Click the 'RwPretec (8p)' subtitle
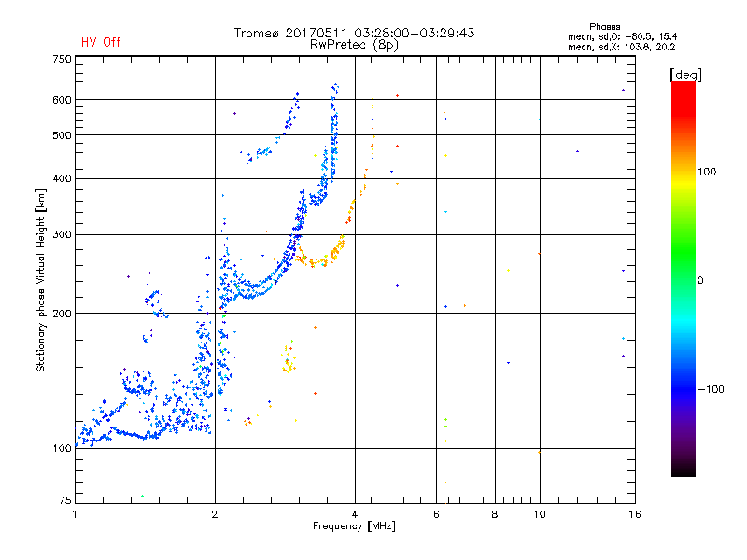Image resolution: width=747 pixels, height=560 pixels. 354,45
